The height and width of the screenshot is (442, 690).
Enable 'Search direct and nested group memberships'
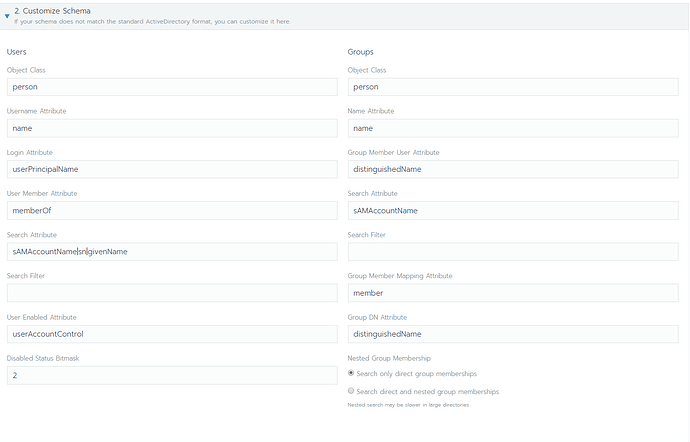[x=351, y=391]
